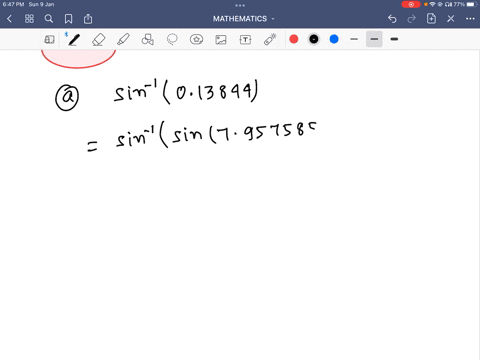The width and height of the screenshot is (480, 360).
Task: Open search with the magnifier icon
Action: tap(49, 19)
